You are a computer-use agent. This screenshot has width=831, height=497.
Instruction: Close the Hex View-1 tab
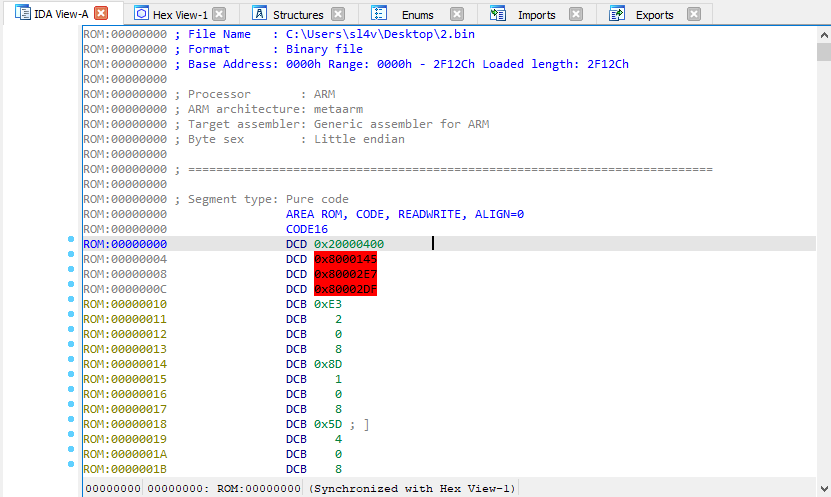(219, 14)
